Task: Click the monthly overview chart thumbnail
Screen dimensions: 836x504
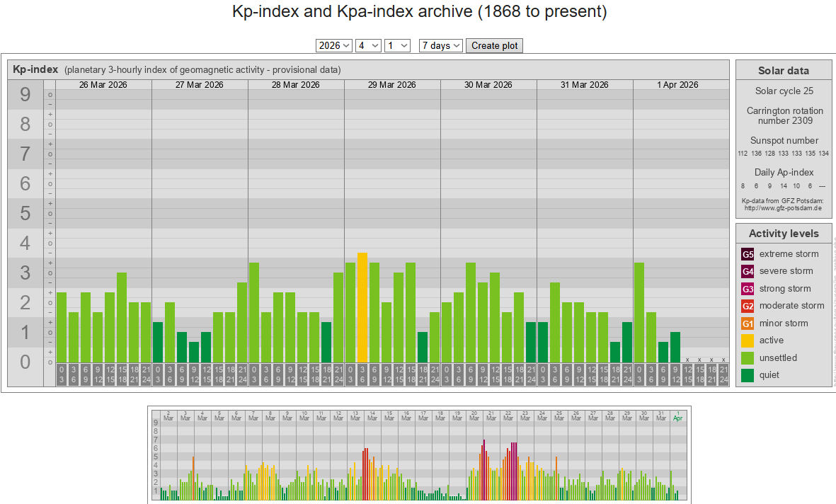Action: [x=419, y=454]
